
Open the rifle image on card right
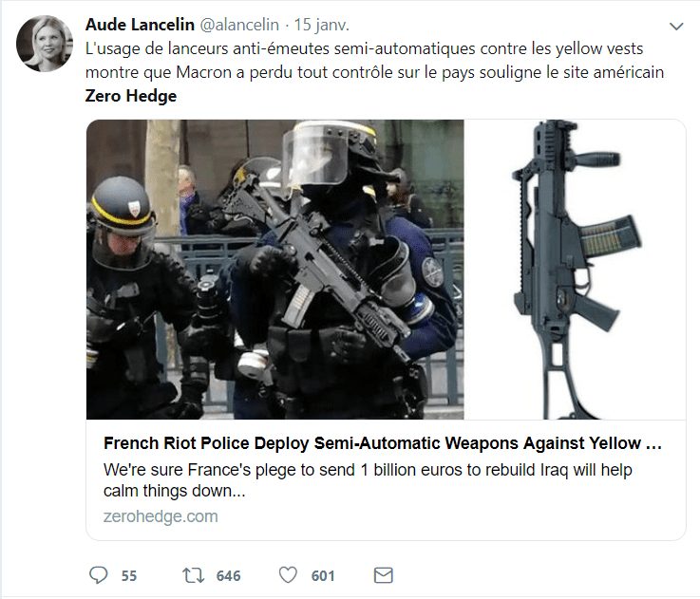click(575, 270)
